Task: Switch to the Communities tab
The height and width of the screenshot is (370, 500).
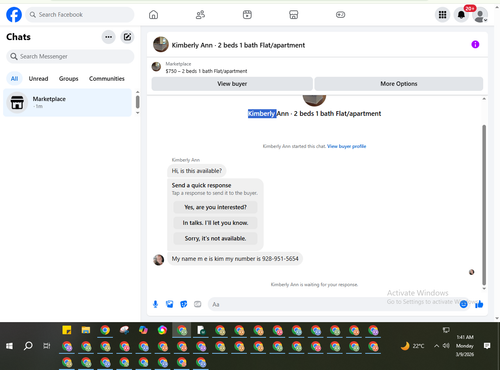Action: (107, 79)
